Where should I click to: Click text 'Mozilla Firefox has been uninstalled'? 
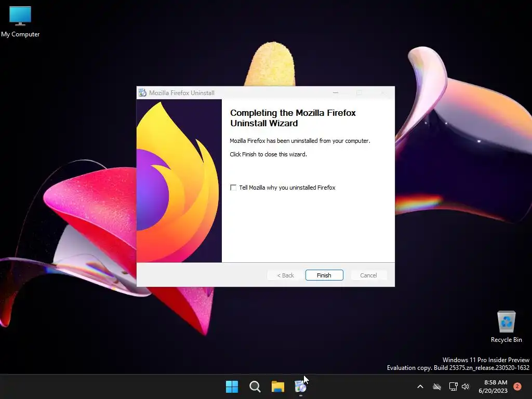(300, 141)
